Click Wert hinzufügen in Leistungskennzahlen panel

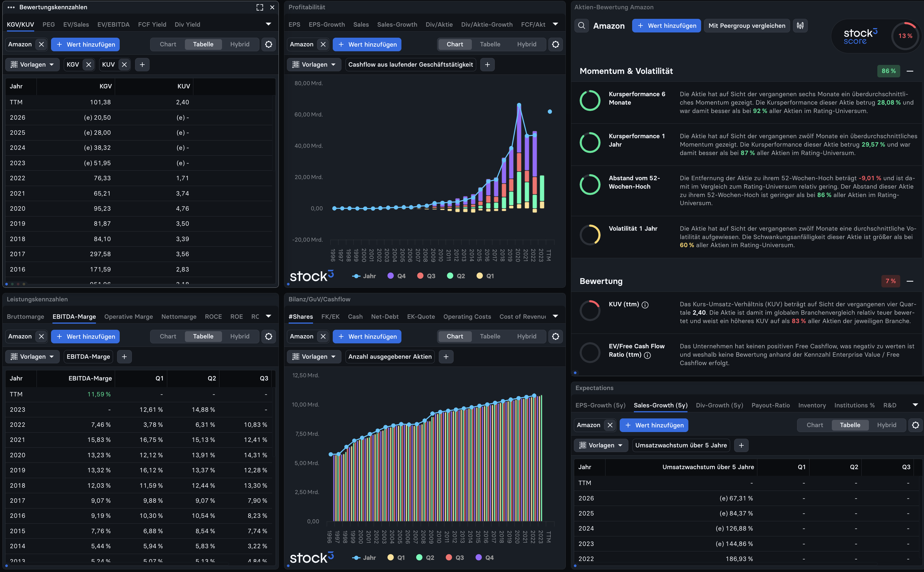coord(86,336)
